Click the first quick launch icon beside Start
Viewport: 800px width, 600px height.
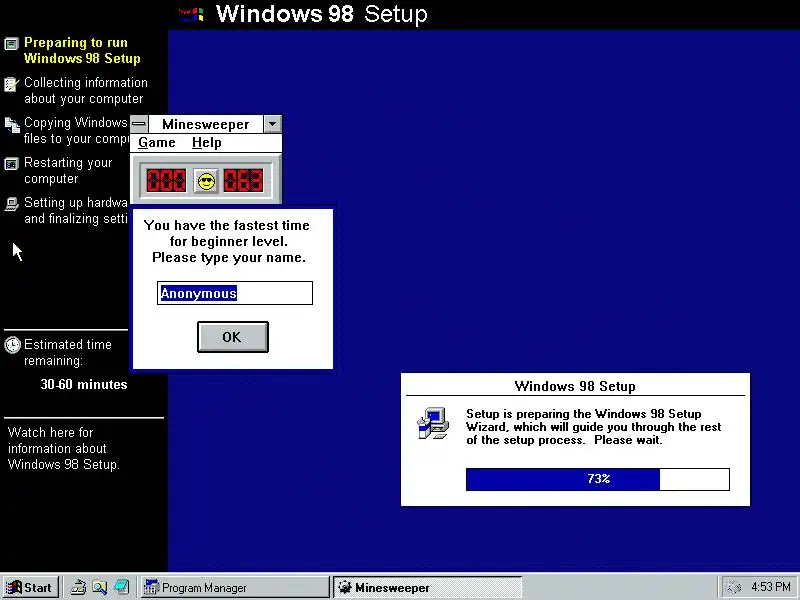click(78, 588)
